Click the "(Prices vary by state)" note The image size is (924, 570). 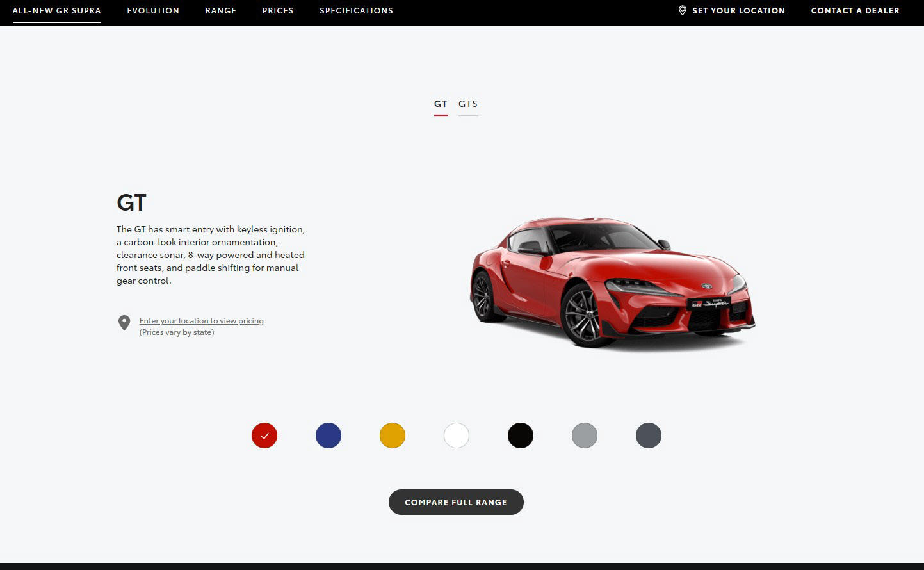[x=177, y=332]
